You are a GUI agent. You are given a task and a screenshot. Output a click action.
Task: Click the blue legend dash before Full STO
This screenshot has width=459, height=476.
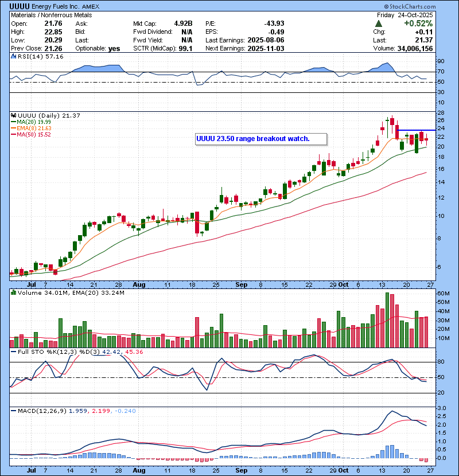click(x=13, y=352)
